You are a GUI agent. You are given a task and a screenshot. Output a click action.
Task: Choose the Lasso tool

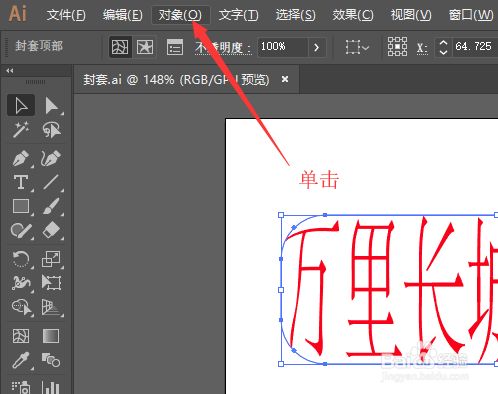pyautogui.click(x=51, y=129)
